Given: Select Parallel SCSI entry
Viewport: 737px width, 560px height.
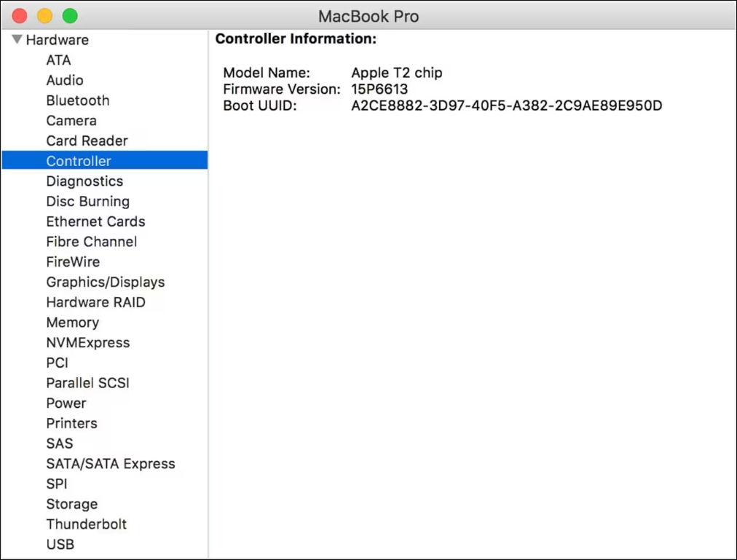Looking at the screenshot, I should pos(88,383).
